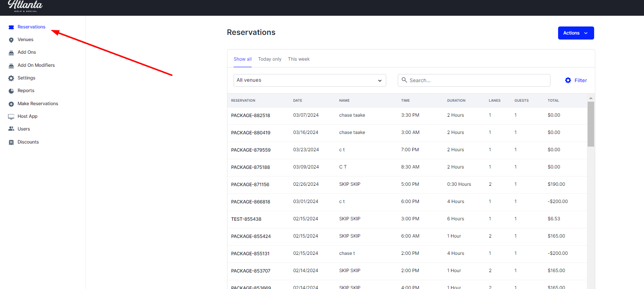Screen dimensions: 644x289
Task: Open reservation PACKAGE-855131
Action: pyautogui.click(x=250, y=254)
